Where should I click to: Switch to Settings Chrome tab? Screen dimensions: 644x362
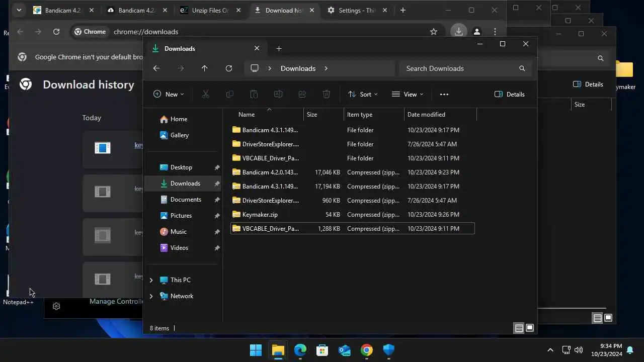[x=357, y=10]
